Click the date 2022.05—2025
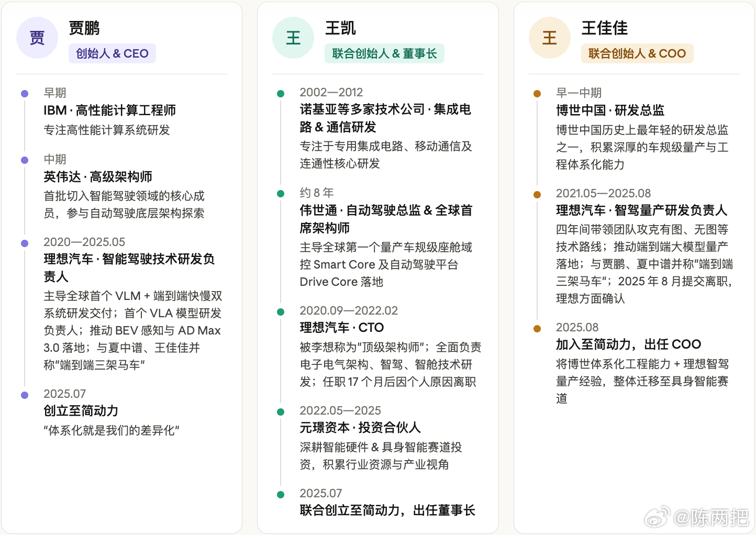This screenshot has width=756, height=535. pyautogui.click(x=340, y=410)
